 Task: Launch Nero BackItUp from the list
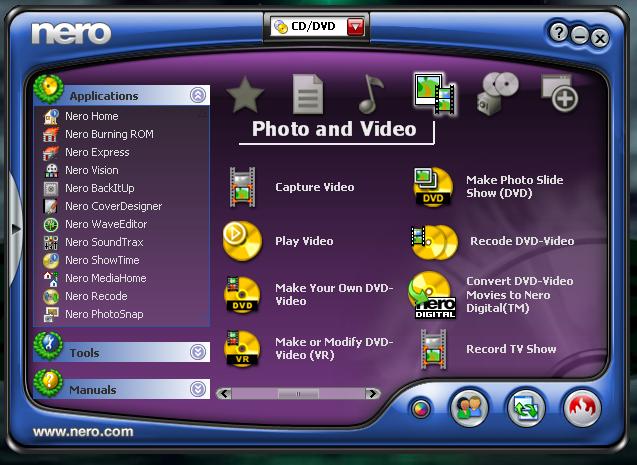click(x=100, y=188)
